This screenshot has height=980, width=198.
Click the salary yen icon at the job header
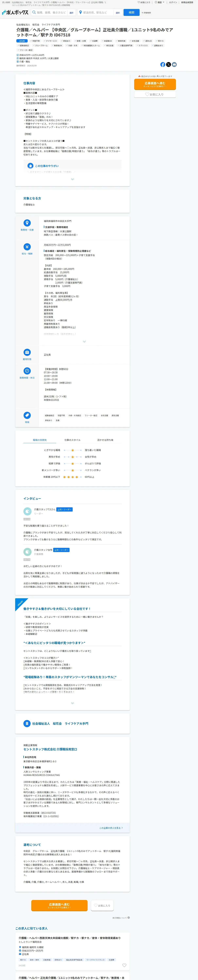coord(18,55)
